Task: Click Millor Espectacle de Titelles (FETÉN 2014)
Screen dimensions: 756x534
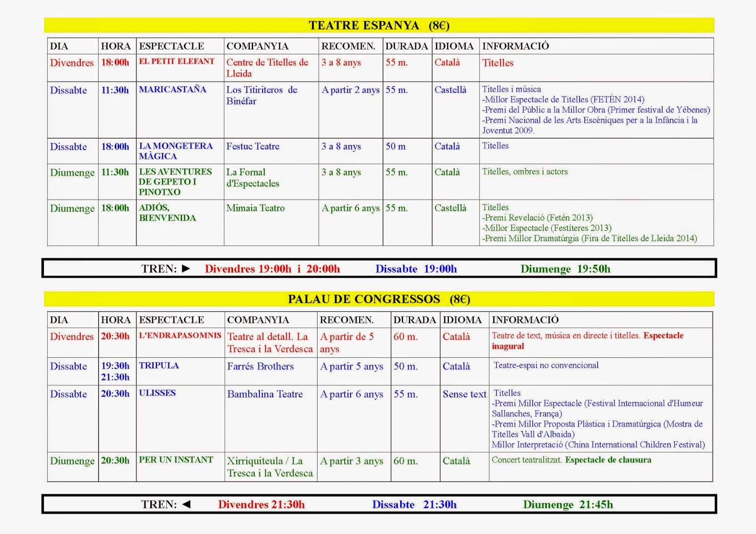Action: [x=563, y=100]
